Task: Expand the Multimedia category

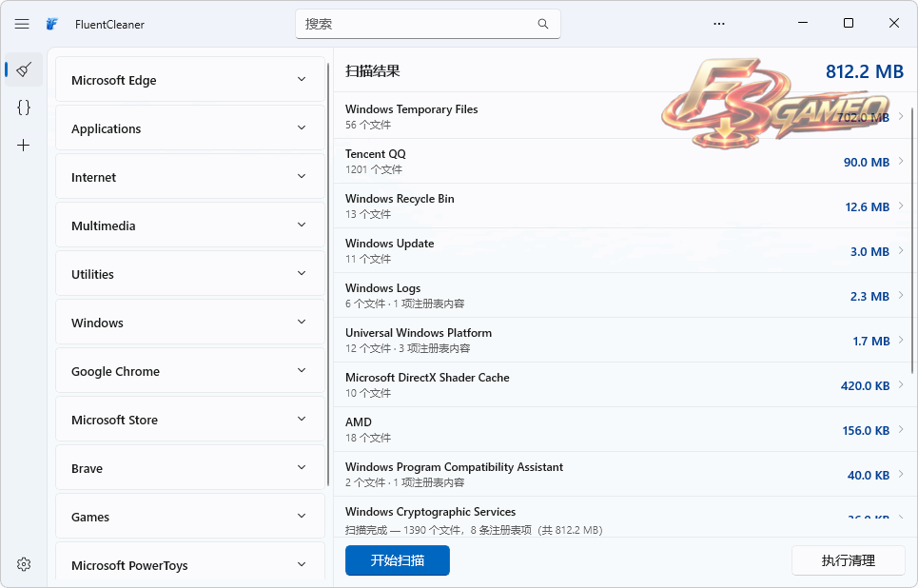Action: [190, 225]
